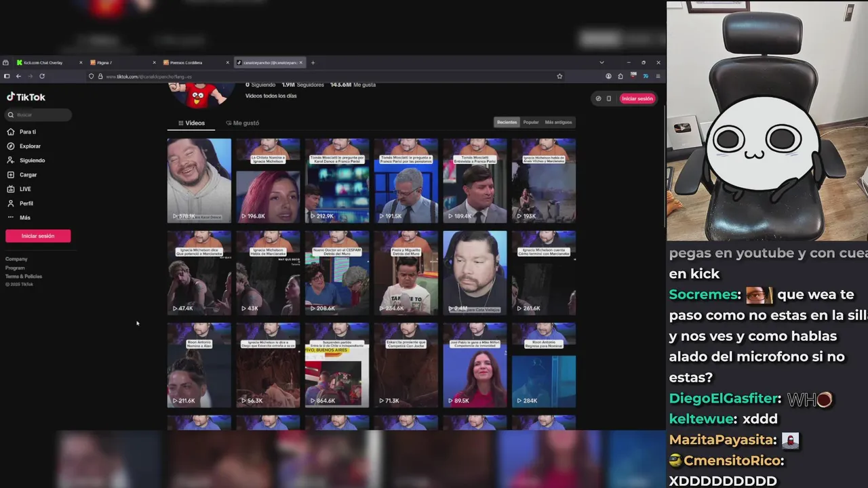Open Nuevo Doctor en el CESFAM video

coord(337,272)
